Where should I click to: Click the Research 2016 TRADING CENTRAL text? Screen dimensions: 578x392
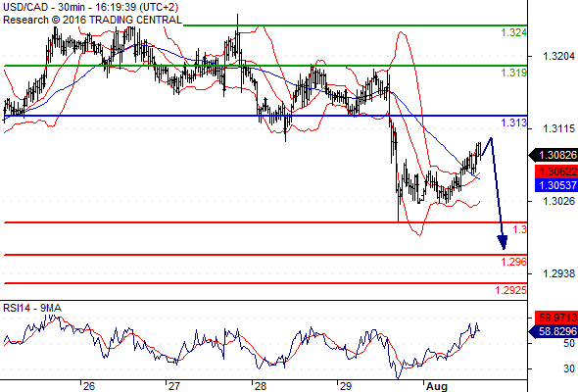point(92,20)
